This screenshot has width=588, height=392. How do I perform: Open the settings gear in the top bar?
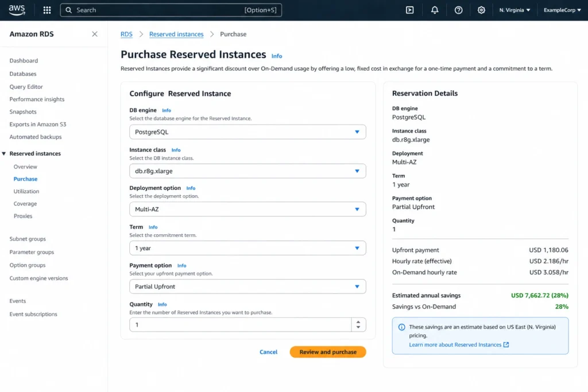(481, 10)
